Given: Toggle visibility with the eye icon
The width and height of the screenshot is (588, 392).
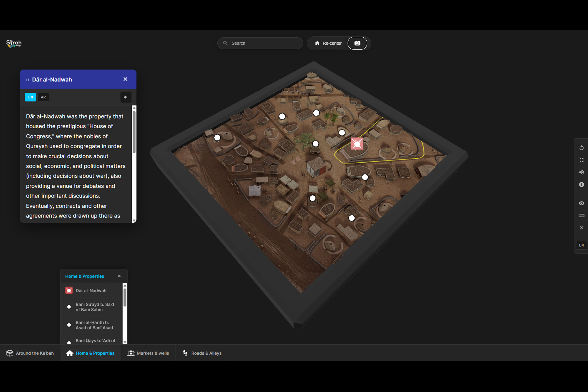Looking at the screenshot, I should 581,203.
